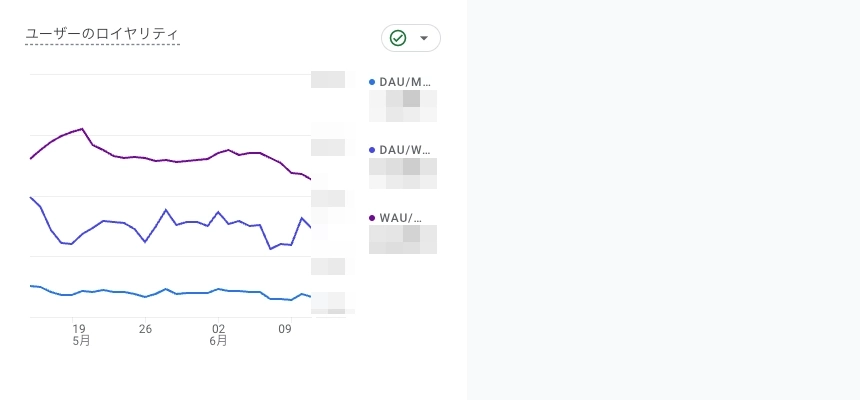Click the 26 date label on x-axis
Screen dimensions: 860x400
pyautogui.click(x=145, y=329)
